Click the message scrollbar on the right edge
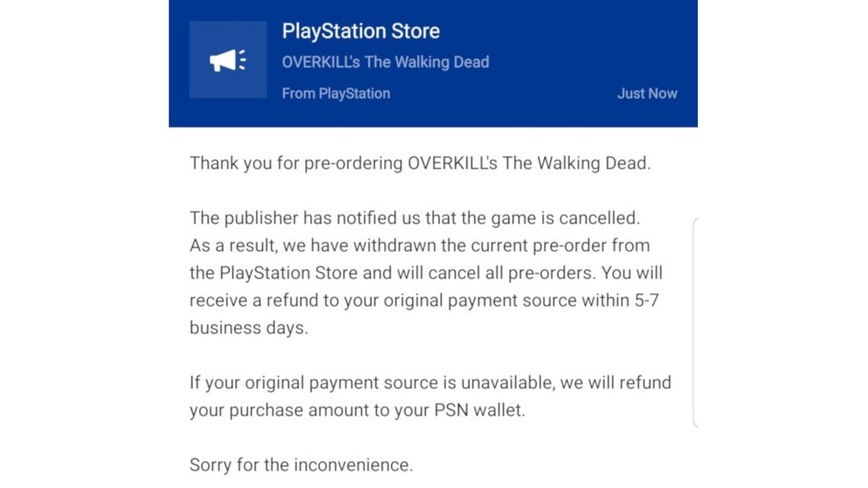868x488 pixels. click(x=695, y=322)
